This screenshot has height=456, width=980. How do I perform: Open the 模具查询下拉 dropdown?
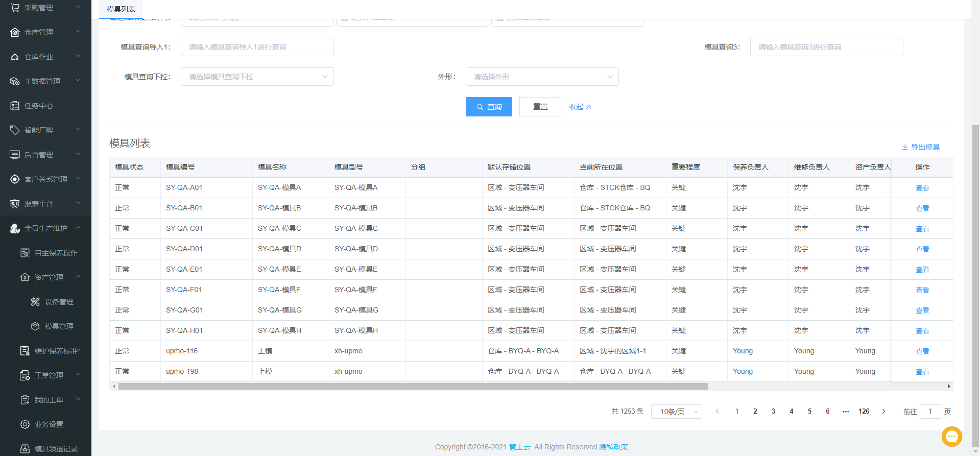(257, 77)
